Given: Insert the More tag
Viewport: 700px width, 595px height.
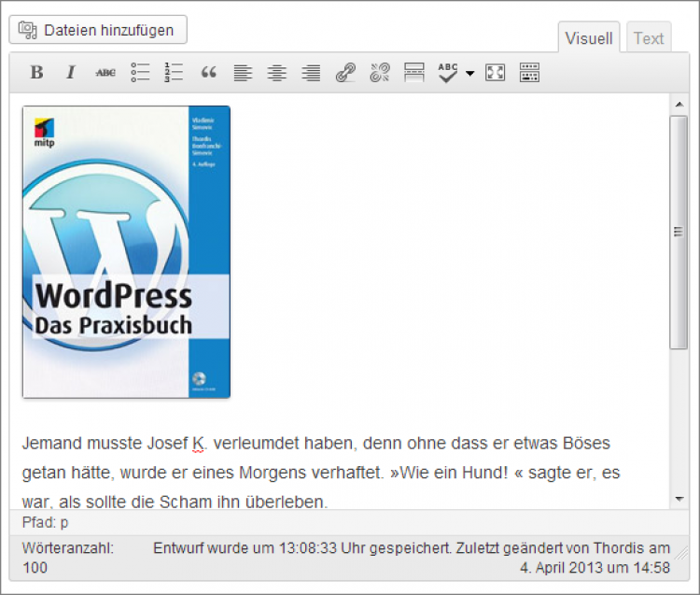Looking at the screenshot, I should pyautogui.click(x=414, y=73).
